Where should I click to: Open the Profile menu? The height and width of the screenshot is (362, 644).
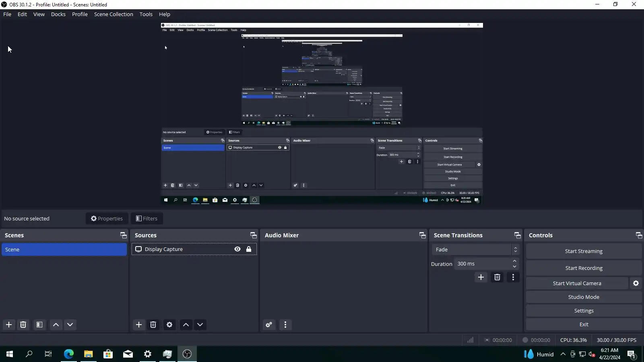(x=80, y=14)
